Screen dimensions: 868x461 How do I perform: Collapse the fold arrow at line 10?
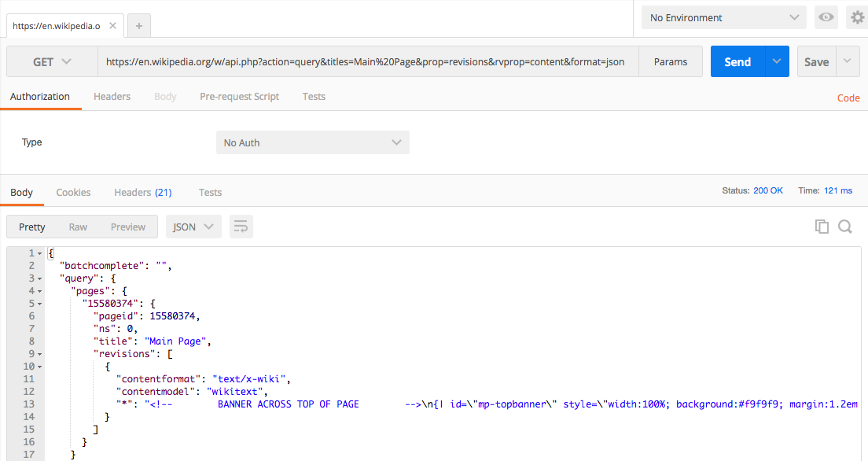click(x=40, y=367)
